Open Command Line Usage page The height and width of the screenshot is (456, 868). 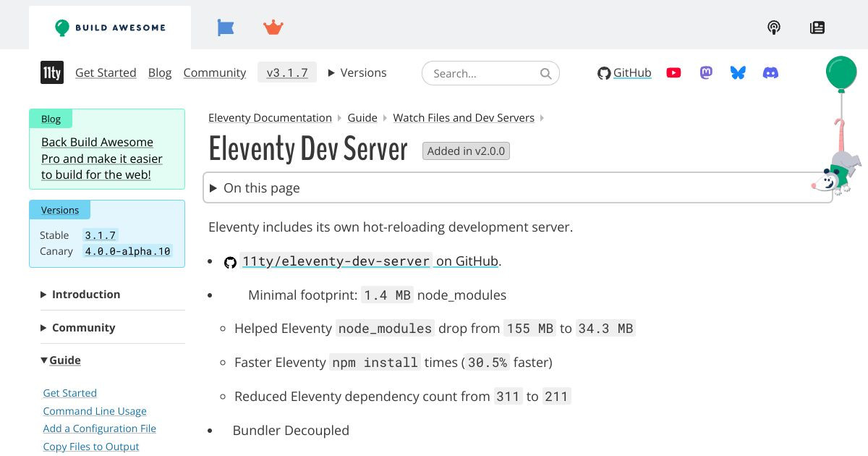tap(95, 411)
